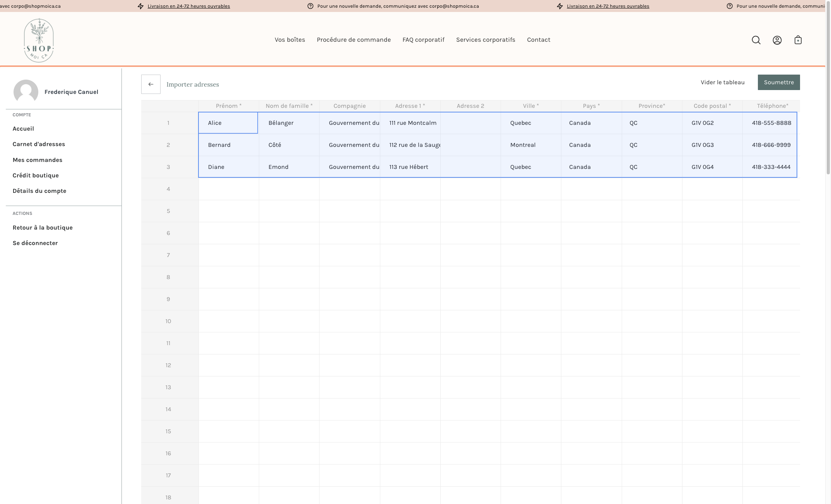This screenshot has width=831, height=504.
Task: Click Vider le tableau
Action: click(x=723, y=82)
